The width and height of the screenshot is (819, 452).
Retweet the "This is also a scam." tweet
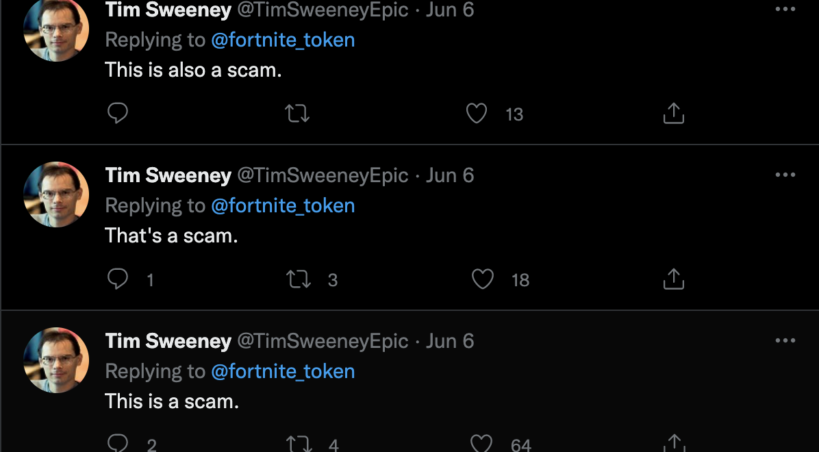pyautogui.click(x=297, y=113)
